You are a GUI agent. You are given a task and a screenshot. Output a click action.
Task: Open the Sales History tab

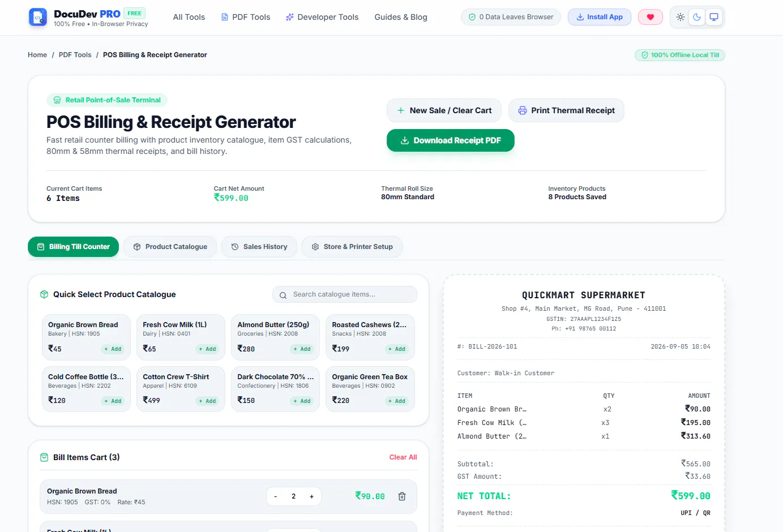(x=259, y=247)
